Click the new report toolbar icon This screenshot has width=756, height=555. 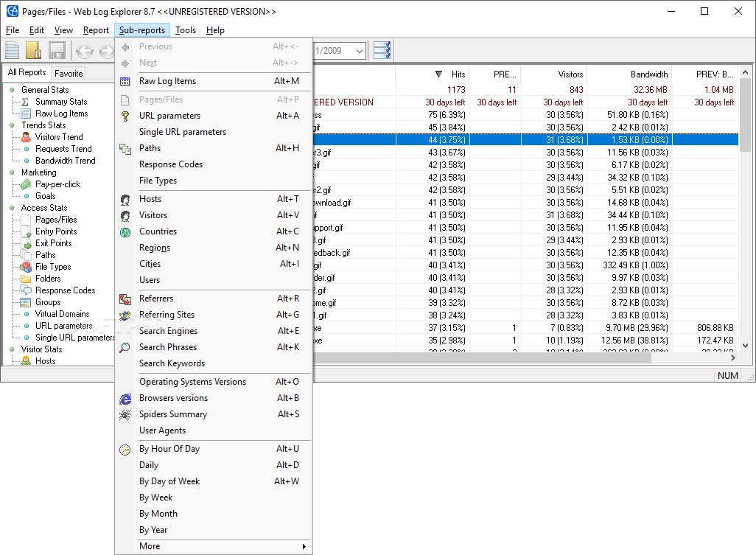12,50
